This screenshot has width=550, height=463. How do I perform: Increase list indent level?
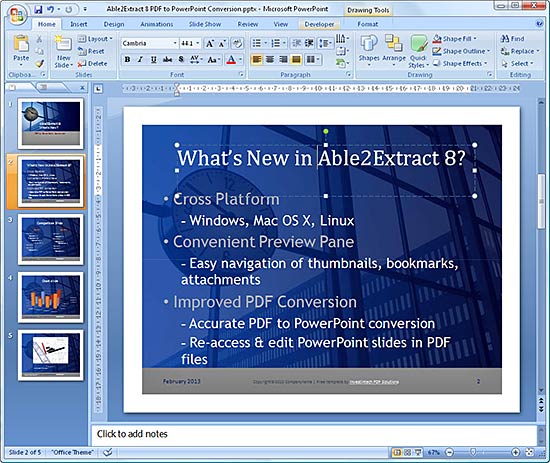[x=309, y=43]
